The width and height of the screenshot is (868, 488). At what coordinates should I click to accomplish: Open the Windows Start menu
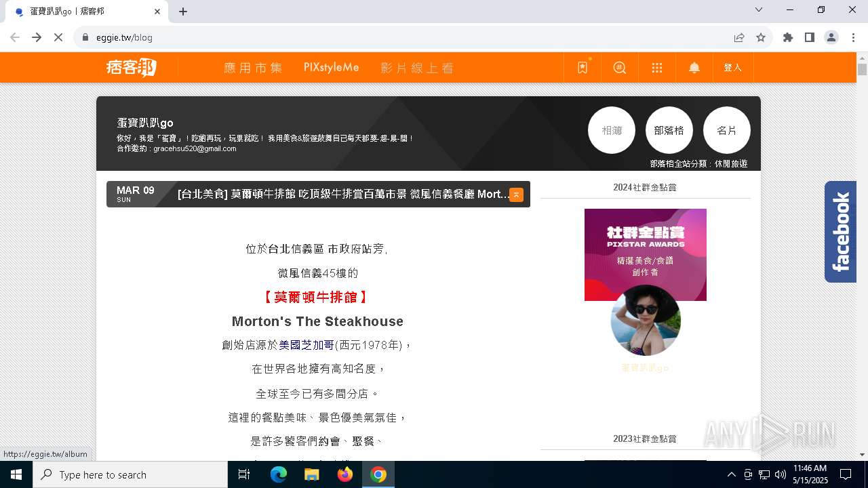(16, 474)
